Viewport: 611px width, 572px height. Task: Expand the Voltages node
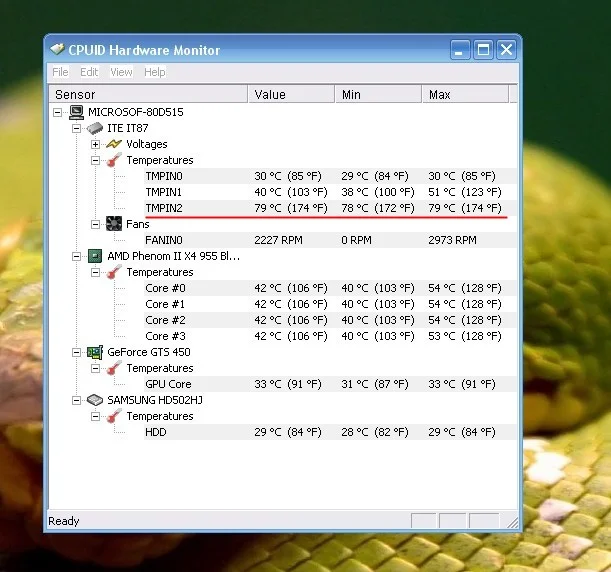coord(95,145)
